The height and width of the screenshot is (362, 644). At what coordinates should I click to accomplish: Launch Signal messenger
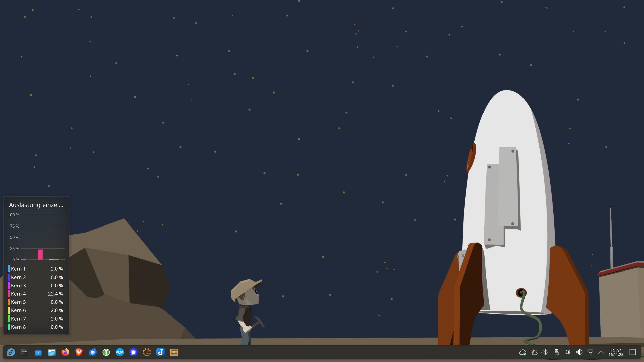coord(133,352)
